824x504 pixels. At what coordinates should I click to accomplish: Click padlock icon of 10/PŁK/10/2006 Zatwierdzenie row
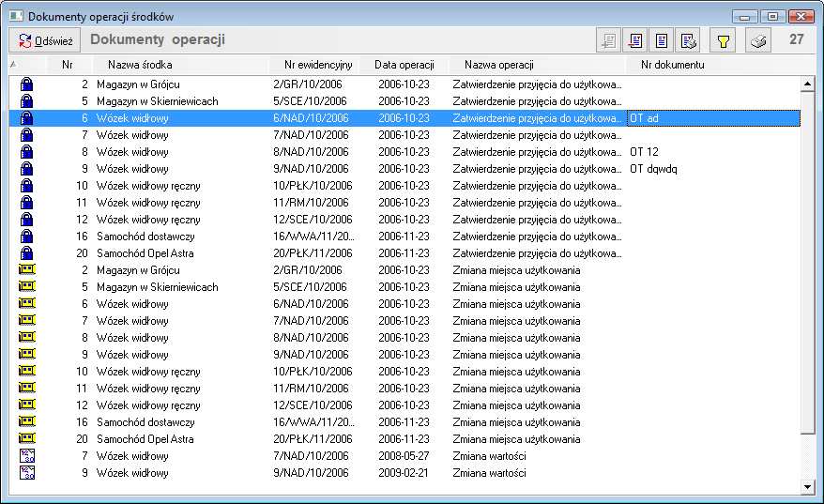[26, 186]
